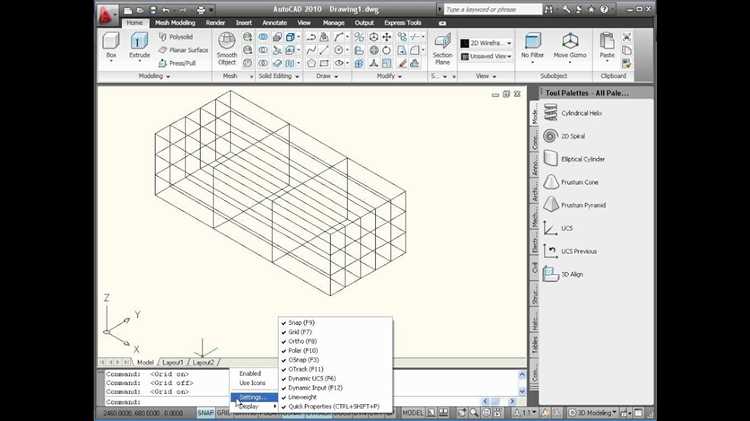The image size is (750, 421).
Task: Click the zoom magnifier in status bar
Action: pyautogui.click(x=474, y=412)
